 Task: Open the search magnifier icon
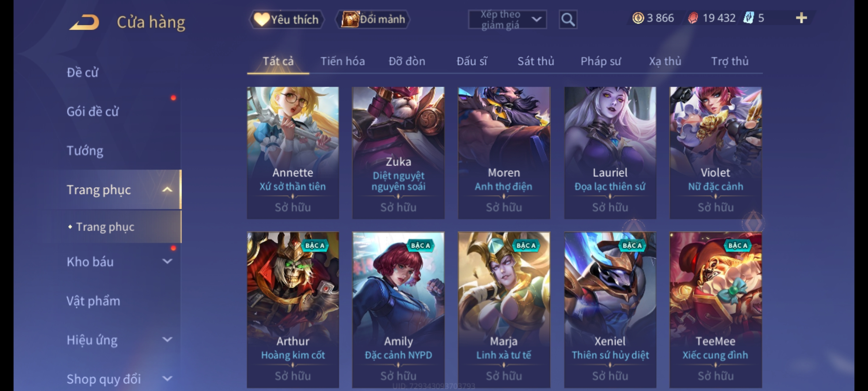click(x=568, y=20)
